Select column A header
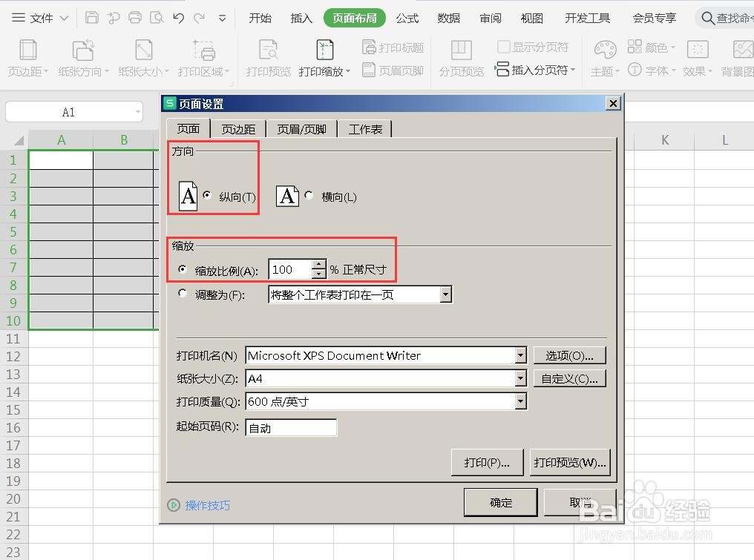 [61, 140]
